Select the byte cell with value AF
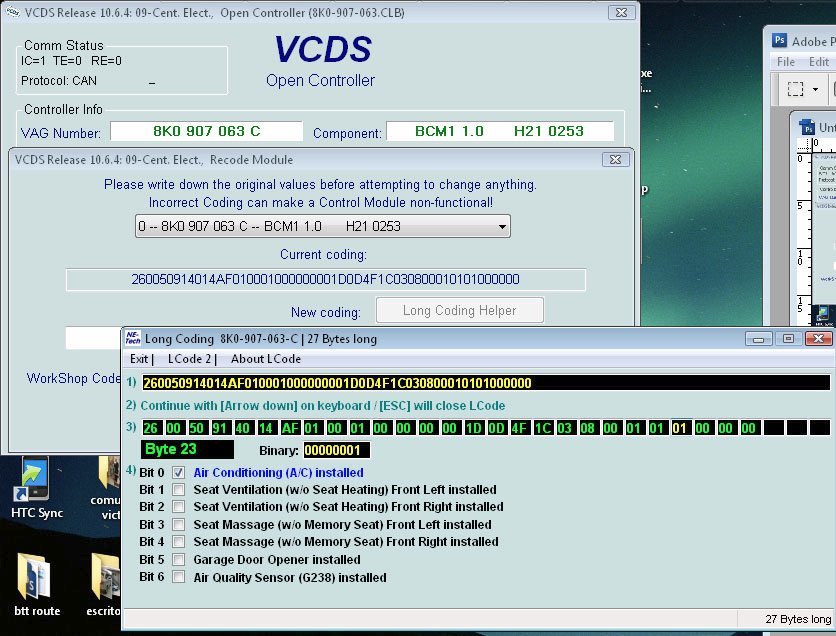 [x=290, y=428]
